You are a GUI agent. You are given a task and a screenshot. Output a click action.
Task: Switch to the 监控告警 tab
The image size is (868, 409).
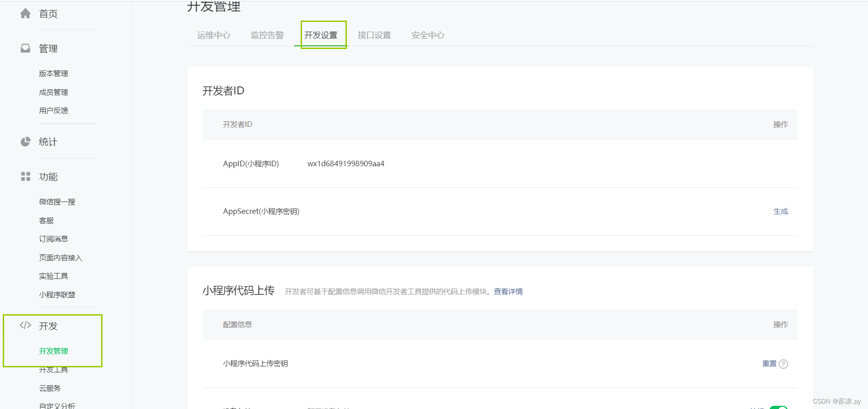click(267, 35)
